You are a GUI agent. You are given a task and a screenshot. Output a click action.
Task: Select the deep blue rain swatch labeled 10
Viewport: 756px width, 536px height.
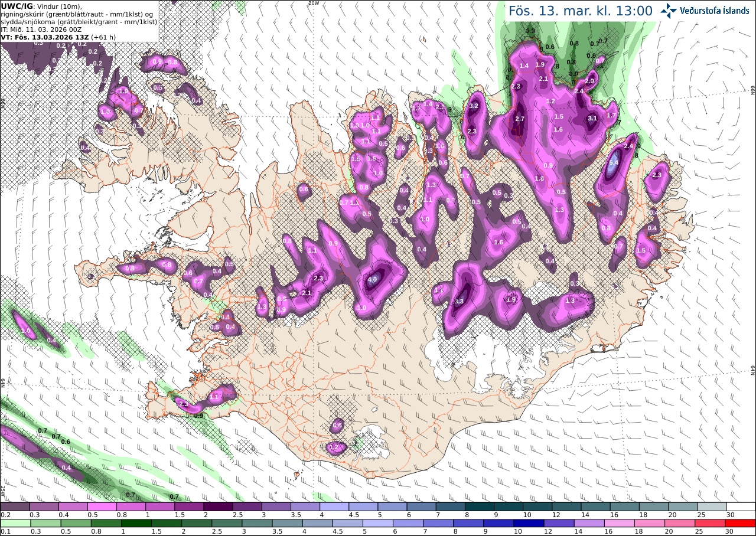click(529, 523)
